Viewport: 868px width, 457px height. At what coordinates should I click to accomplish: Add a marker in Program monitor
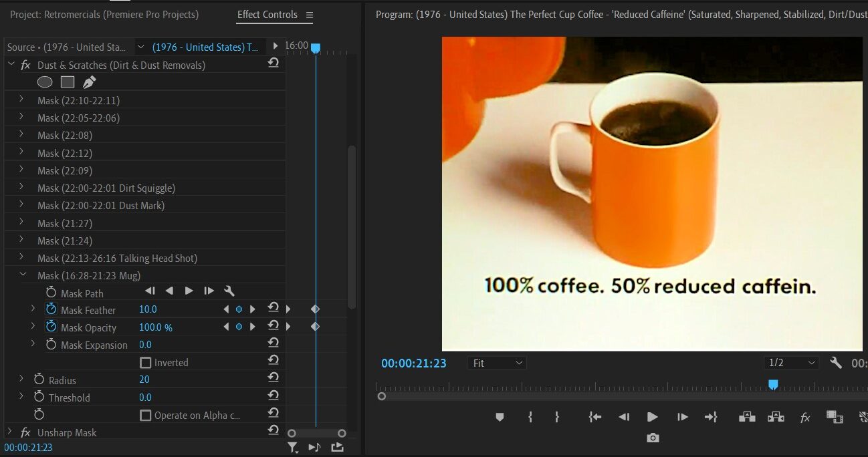[x=500, y=417]
